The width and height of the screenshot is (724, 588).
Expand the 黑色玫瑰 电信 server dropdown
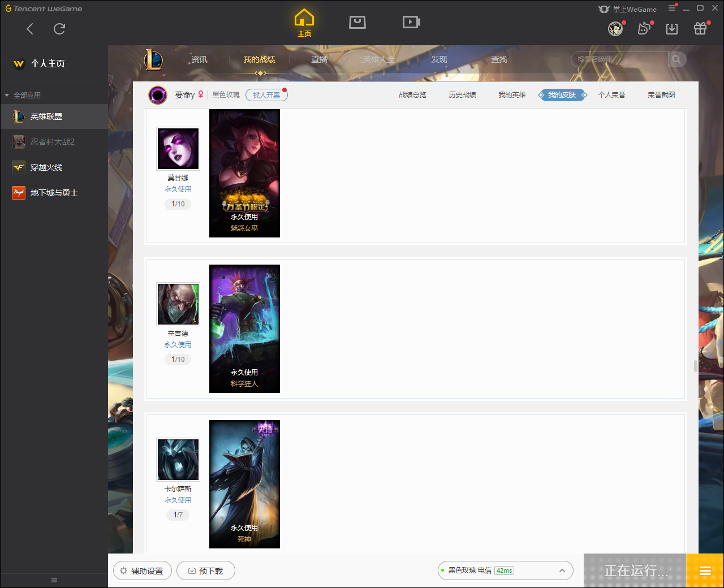[x=506, y=571]
